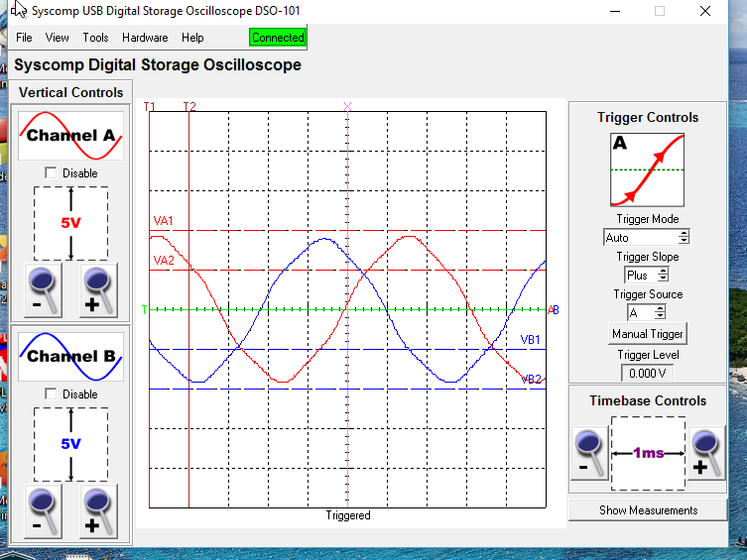
Task: Click the trigger slope A graphic
Action: click(647, 169)
